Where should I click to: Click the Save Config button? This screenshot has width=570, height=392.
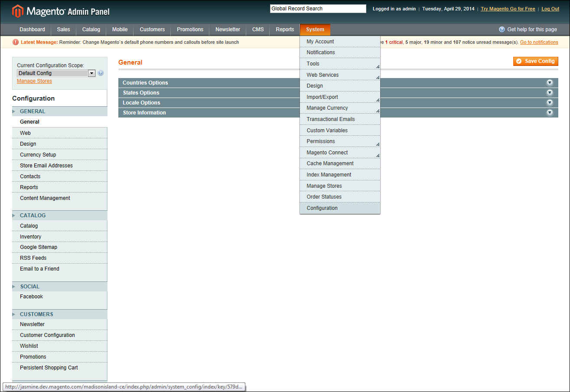pos(536,61)
